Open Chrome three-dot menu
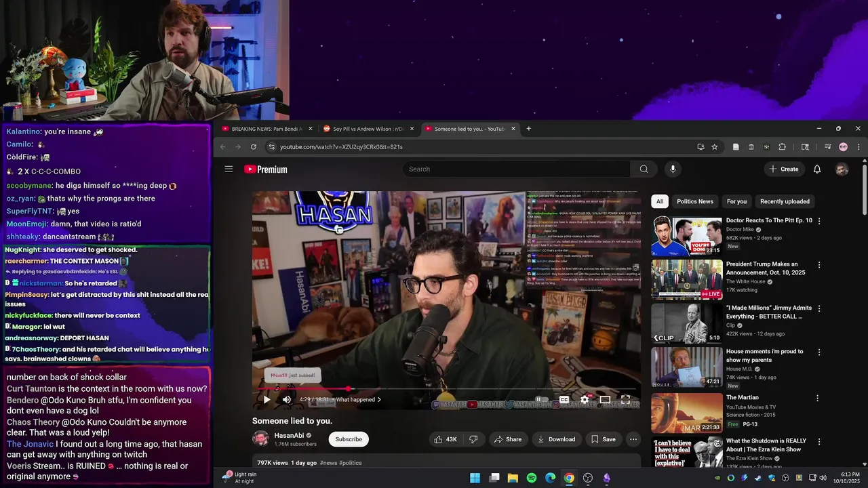Viewport: 868px width, 488px height. (858, 147)
